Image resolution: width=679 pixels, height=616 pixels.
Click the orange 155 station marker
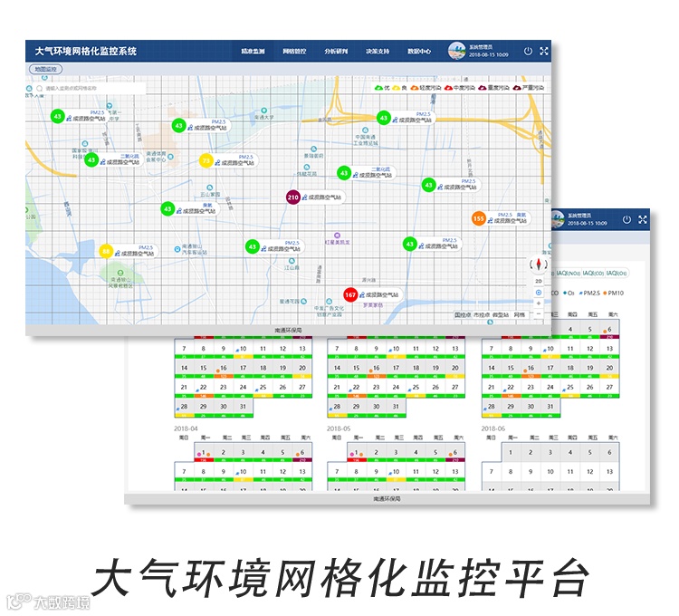(479, 218)
